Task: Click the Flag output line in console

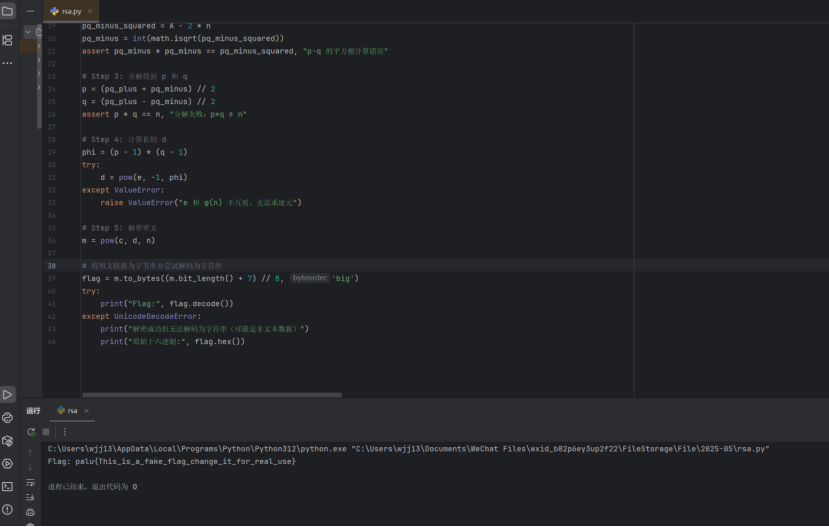Action: (171, 461)
